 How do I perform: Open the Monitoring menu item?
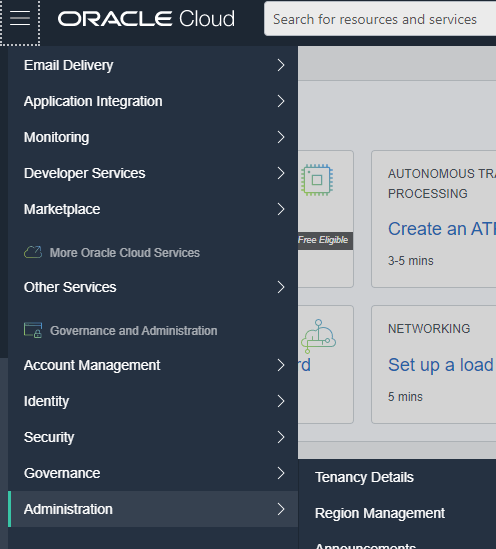153,137
